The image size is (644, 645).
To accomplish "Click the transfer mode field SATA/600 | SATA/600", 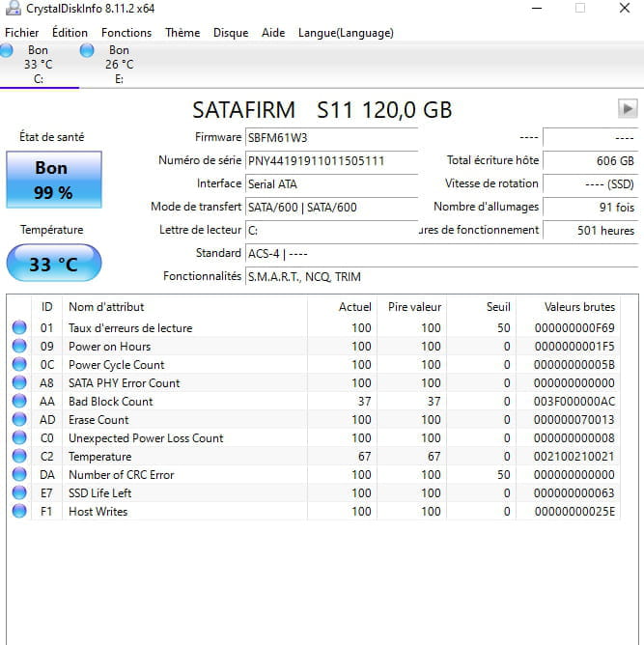I will point(331,207).
